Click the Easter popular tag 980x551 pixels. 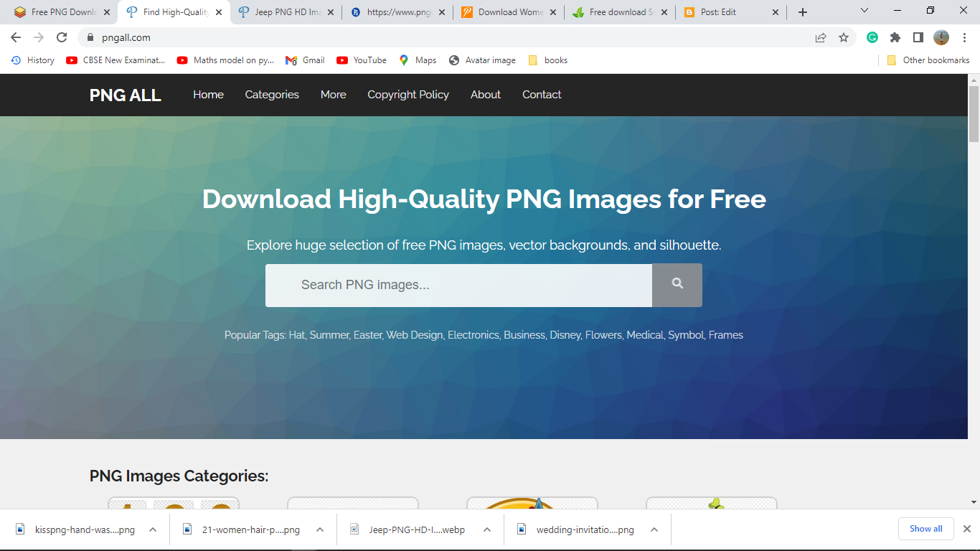pyautogui.click(x=367, y=335)
